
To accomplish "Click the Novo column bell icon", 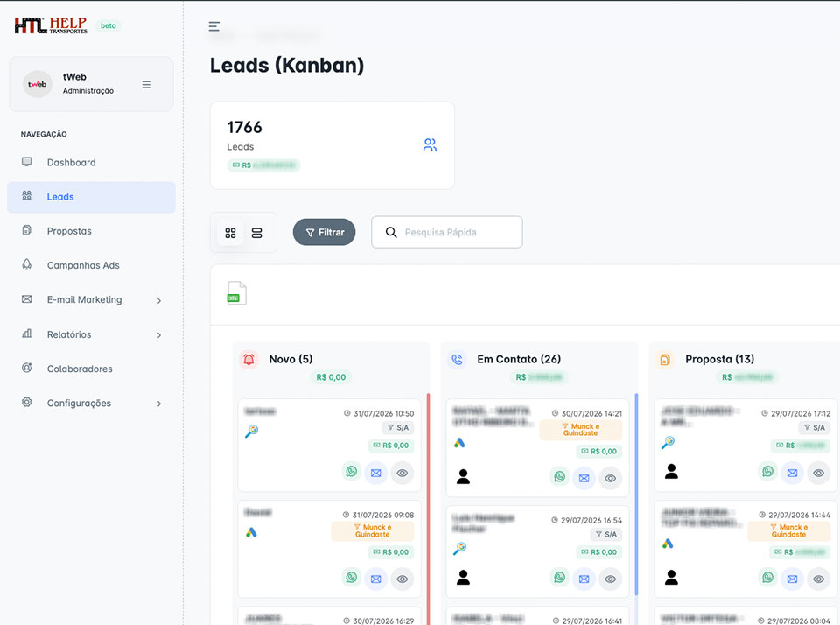I will [x=248, y=359].
